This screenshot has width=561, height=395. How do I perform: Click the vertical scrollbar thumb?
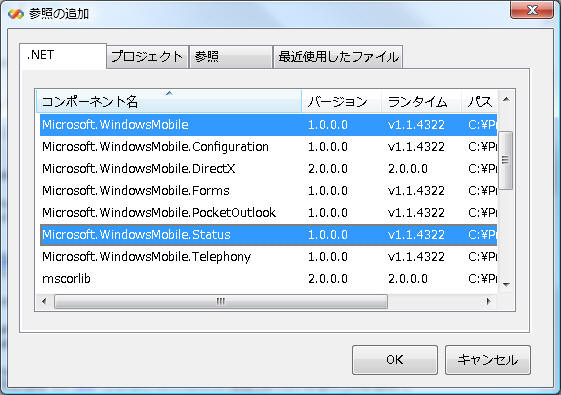coord(506,160)
